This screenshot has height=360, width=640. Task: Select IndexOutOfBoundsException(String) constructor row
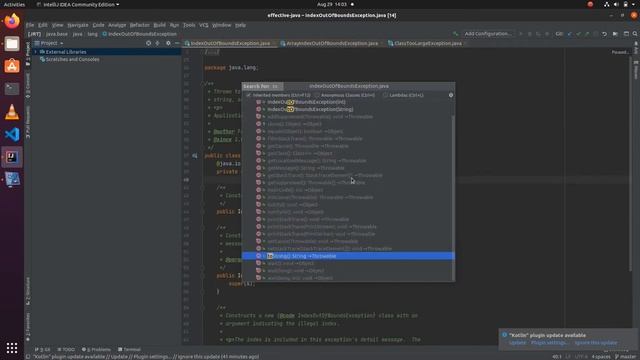(348, 109)
